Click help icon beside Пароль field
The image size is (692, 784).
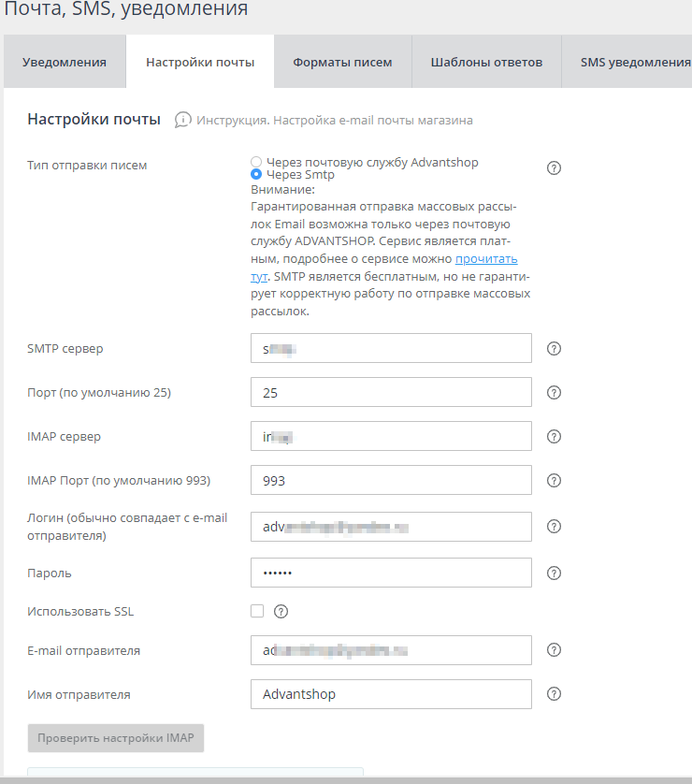554,573
